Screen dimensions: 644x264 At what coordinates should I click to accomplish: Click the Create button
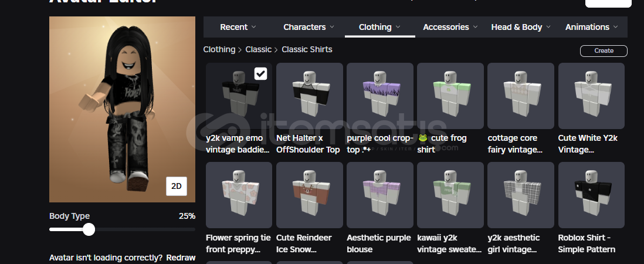604,51
